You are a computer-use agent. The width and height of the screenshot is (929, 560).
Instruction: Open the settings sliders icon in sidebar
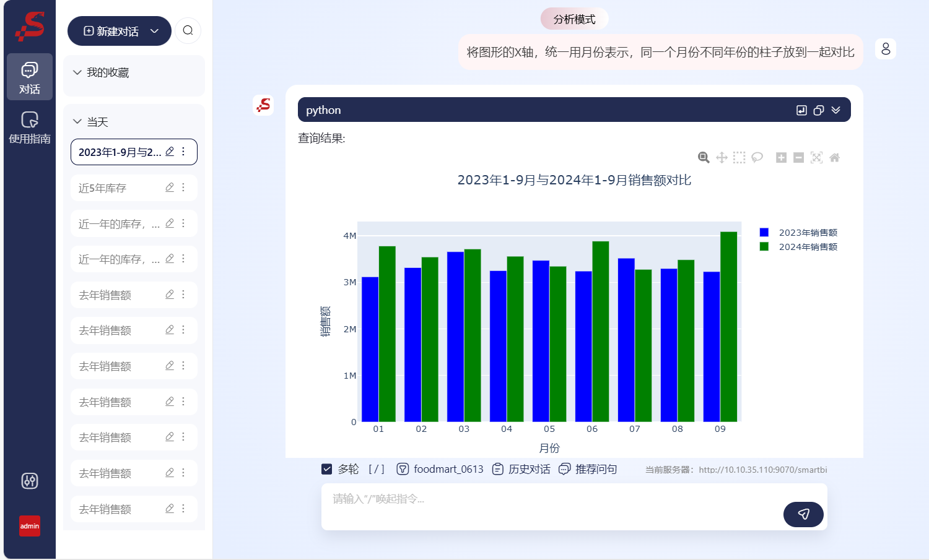click(x=30, y=481)
